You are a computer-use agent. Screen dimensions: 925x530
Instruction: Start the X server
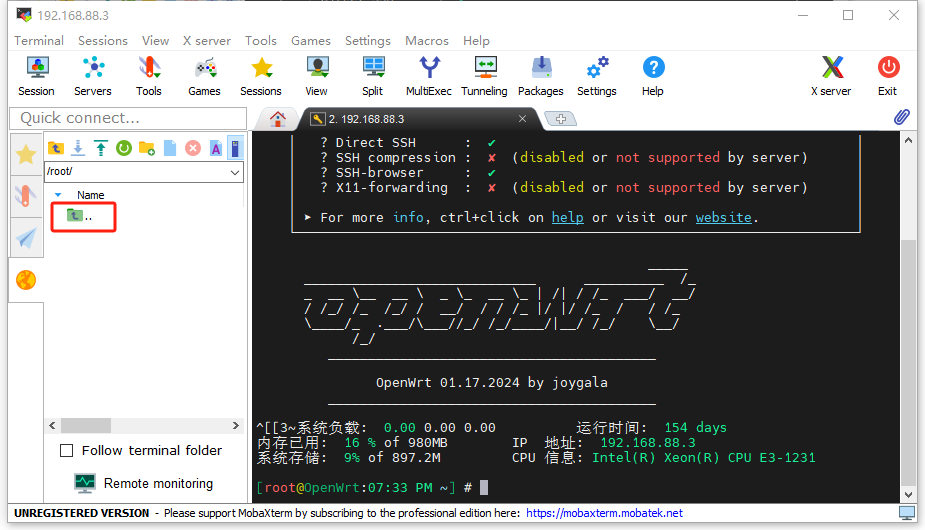coord(831,76)
